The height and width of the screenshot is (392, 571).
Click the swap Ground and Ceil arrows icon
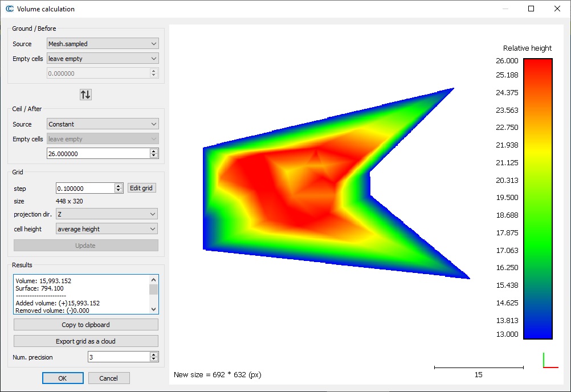click(85, 95)
